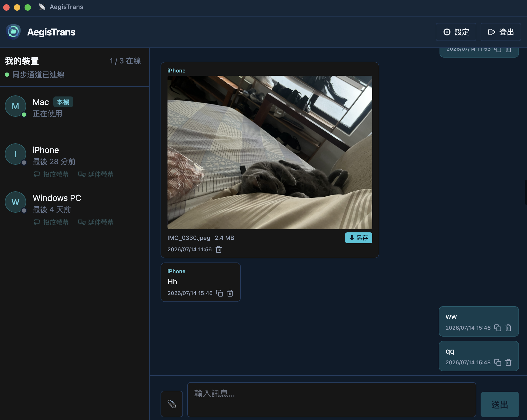The height and width of the screenshot is (420, 527).
Task: Delete the IMG_0330.jpeg image message
Action: 219,249
